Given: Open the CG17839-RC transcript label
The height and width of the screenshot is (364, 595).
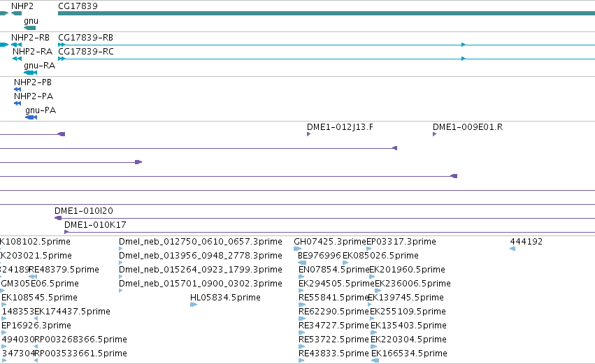Looking at the screenshot, I should coord(86,52).
